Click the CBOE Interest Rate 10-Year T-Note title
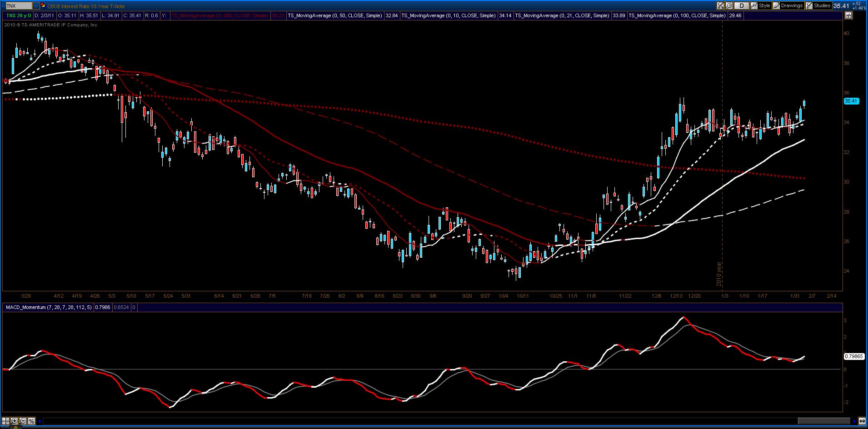 [x=86, y=6]
